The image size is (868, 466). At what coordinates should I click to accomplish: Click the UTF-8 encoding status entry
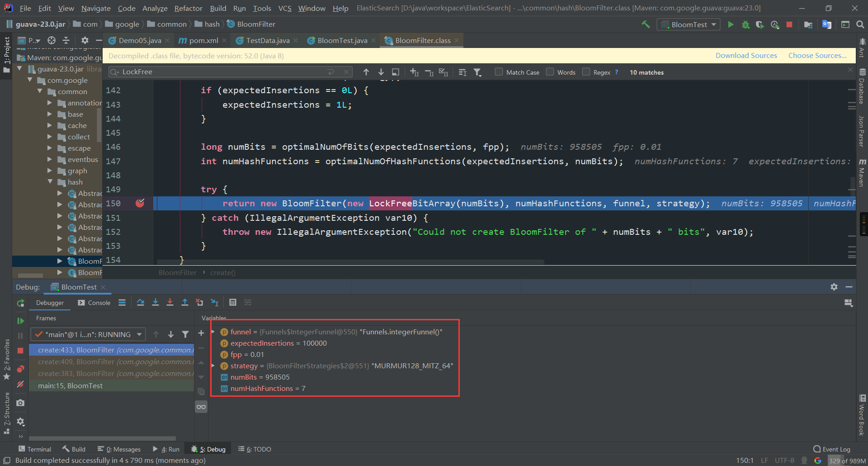784,461
